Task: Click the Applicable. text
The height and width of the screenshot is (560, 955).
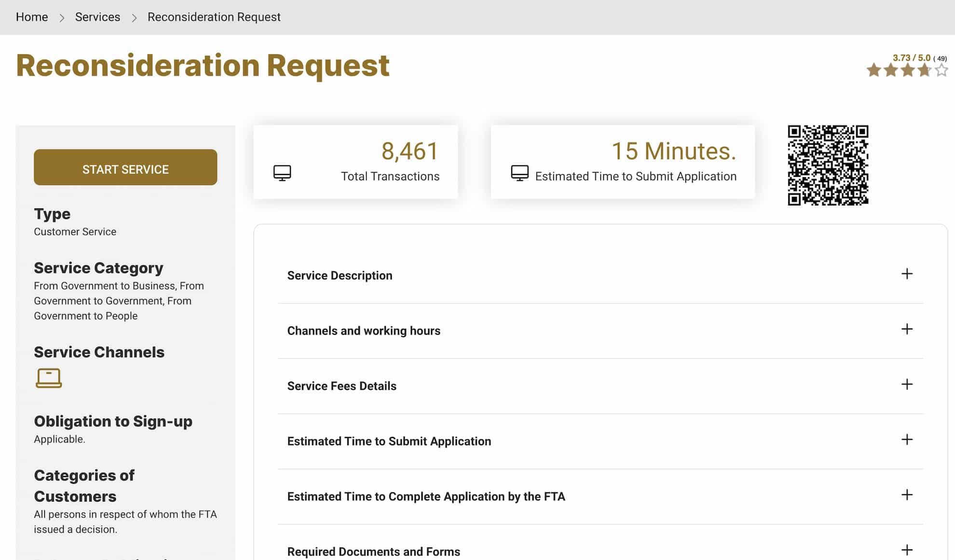Action: pos(59,439)
